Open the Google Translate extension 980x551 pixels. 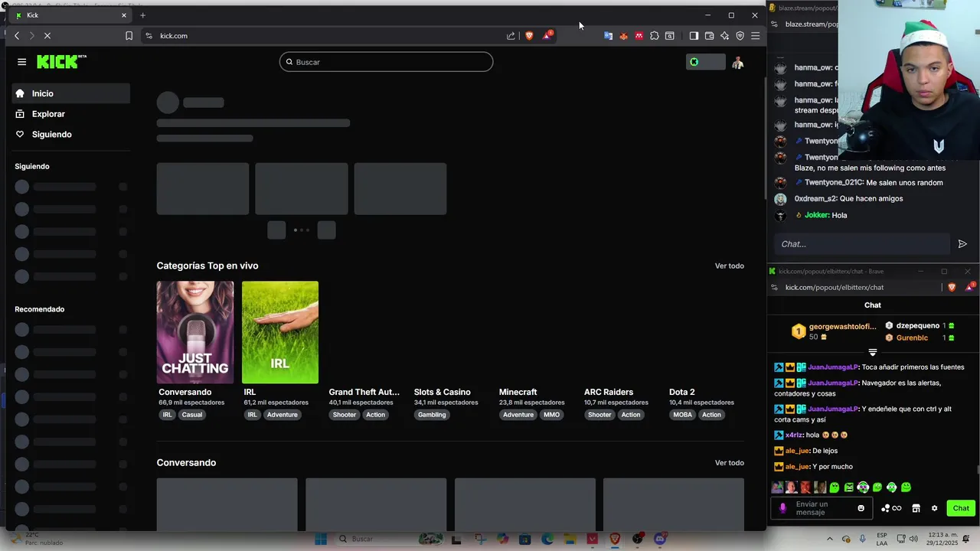(608, 36)
